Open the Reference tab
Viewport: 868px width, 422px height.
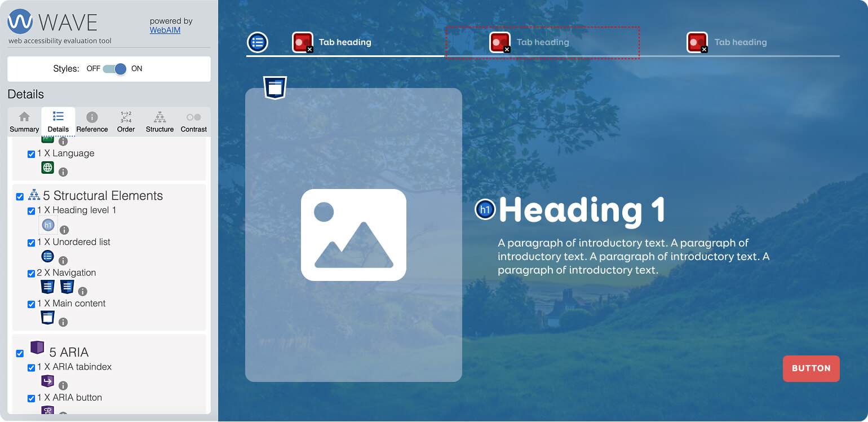tap(92, 122)
